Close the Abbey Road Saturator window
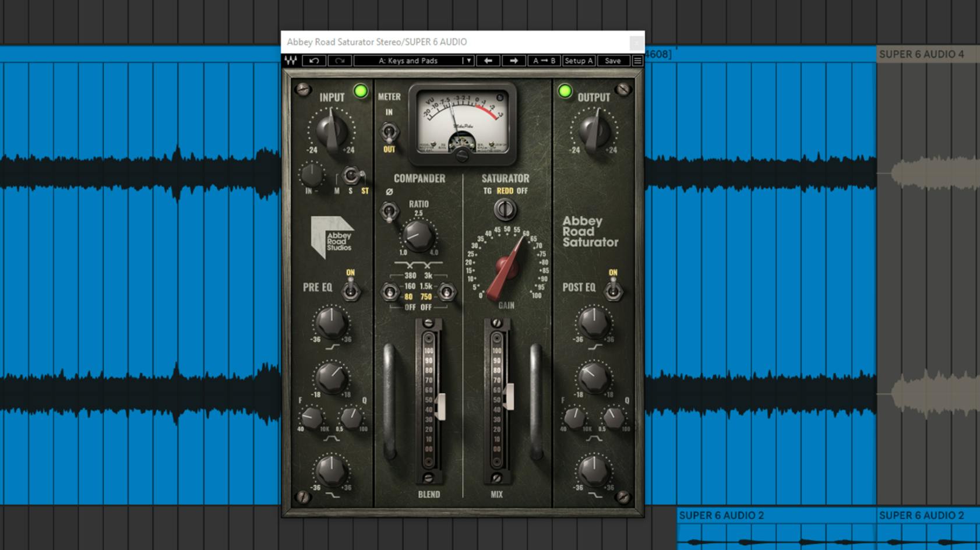This screenshot has width=980, height=550. click(x=636, y=43)
